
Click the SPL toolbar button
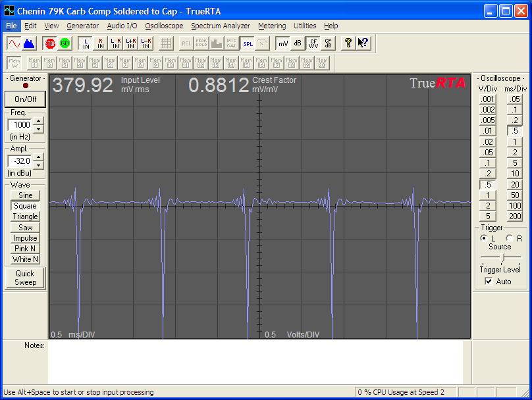click(x=248, y=43)
